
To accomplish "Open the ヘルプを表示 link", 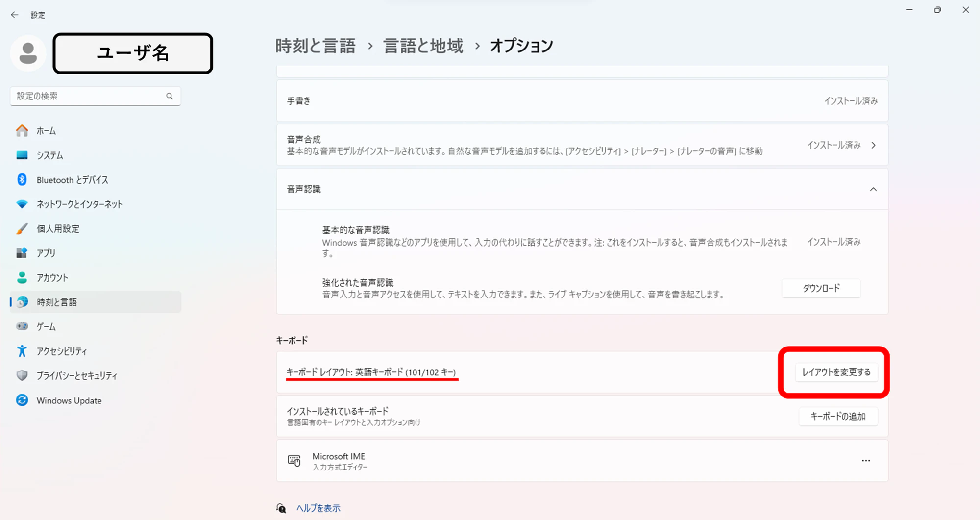I will coord(318,508).
